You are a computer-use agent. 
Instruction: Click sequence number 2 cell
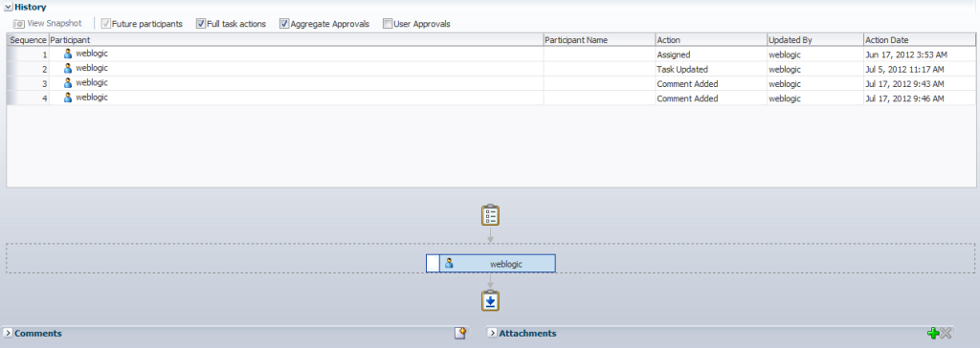(x=29, y=69)
